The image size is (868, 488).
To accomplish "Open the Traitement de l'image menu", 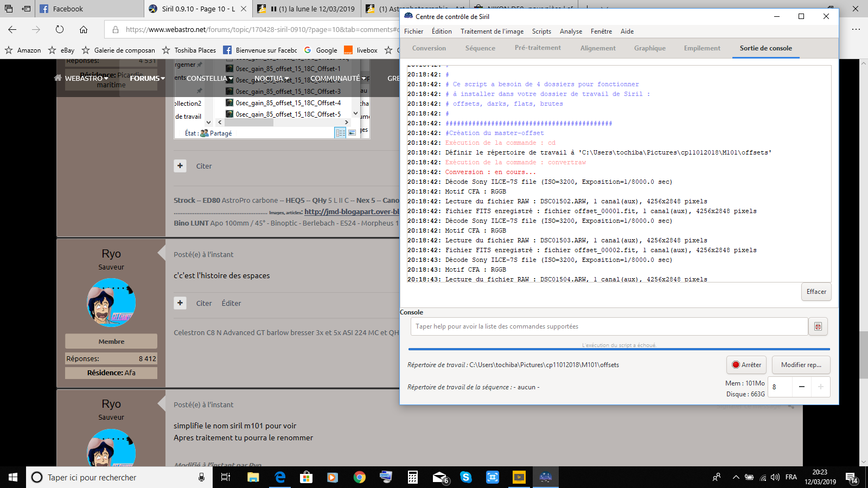I will [x=492, y=31].
